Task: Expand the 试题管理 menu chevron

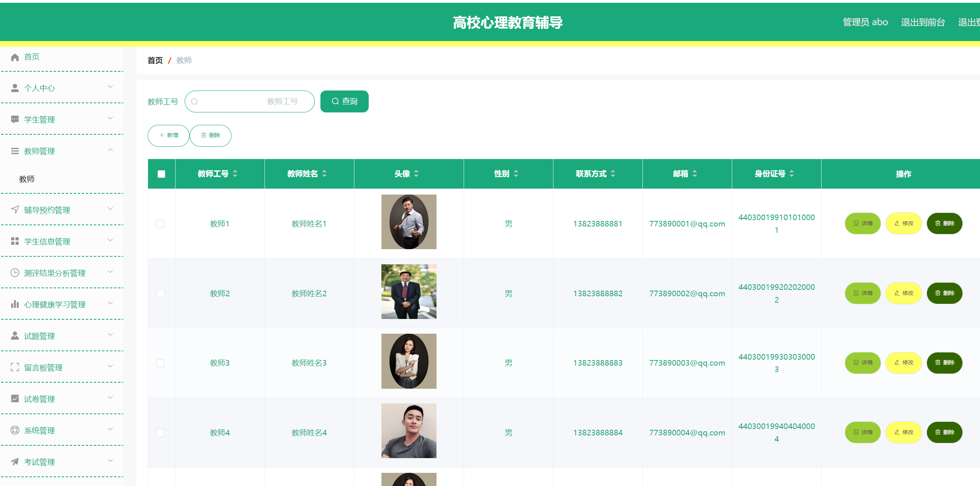Action: click(x=111, y=334)
